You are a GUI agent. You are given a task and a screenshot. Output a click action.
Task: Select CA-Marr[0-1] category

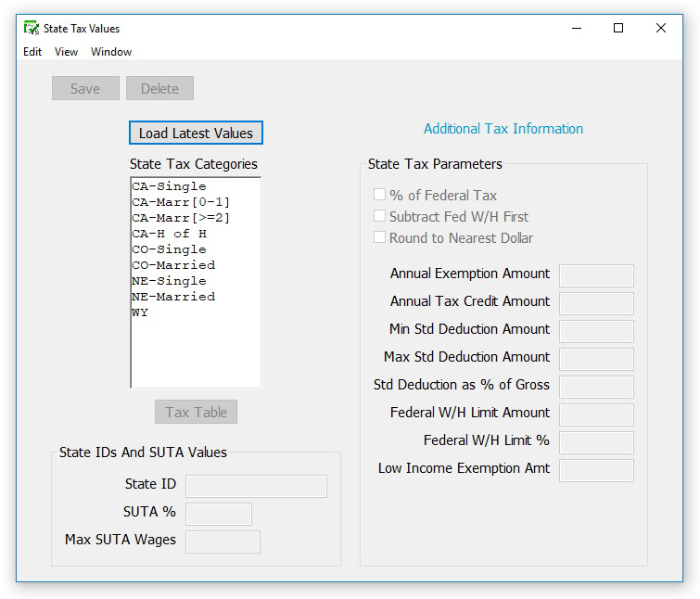196,202
